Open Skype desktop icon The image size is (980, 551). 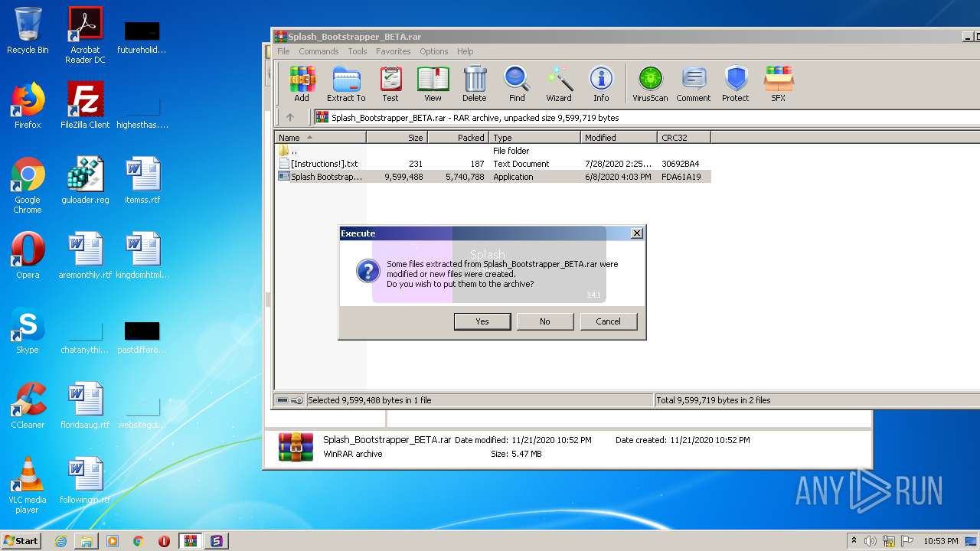coord(28,331)
